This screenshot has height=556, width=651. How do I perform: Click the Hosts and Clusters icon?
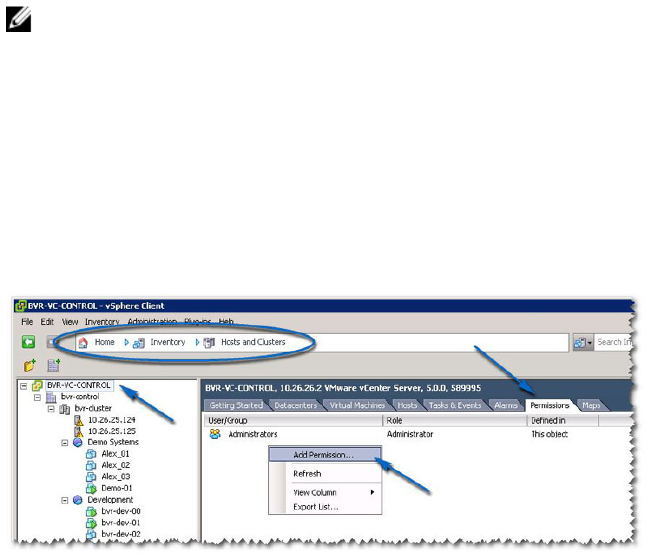pyautogui.click(x=209, y=343)
